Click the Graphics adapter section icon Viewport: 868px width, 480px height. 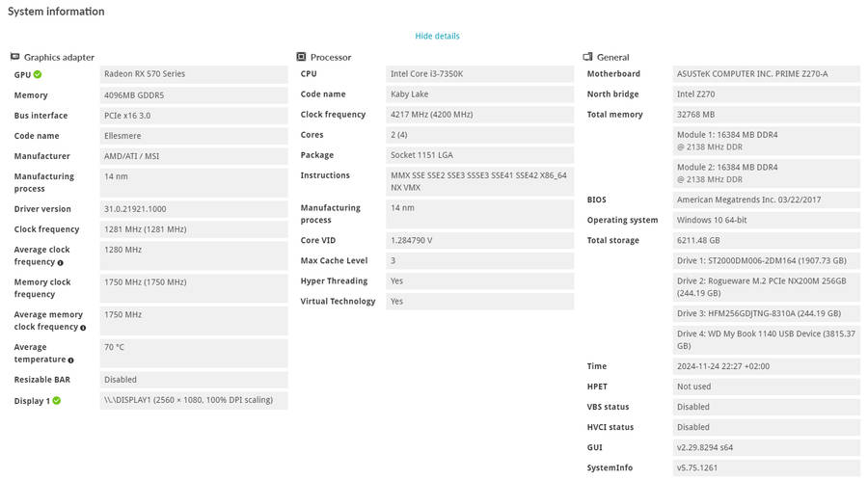pos(14,58)
